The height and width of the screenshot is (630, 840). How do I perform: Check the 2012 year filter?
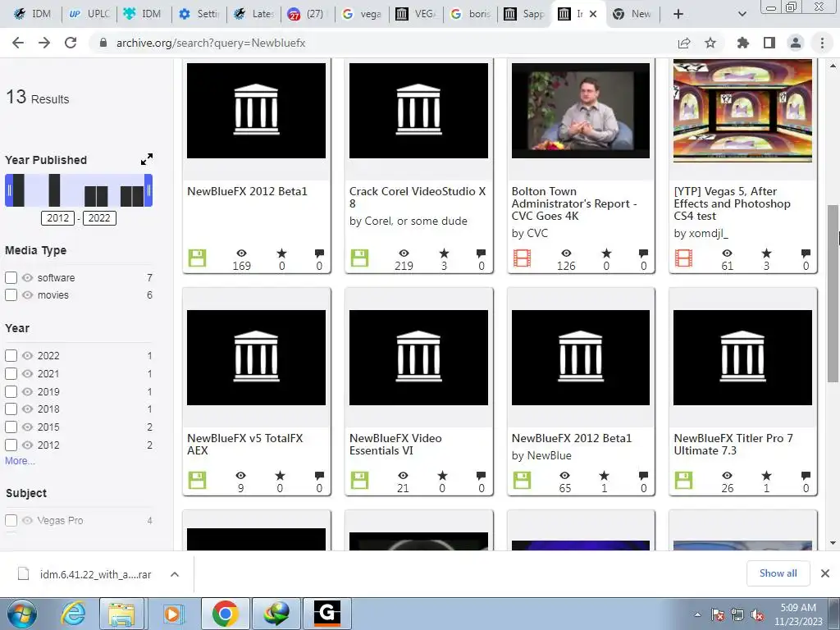pyautogui.click(x=11, y=445)
